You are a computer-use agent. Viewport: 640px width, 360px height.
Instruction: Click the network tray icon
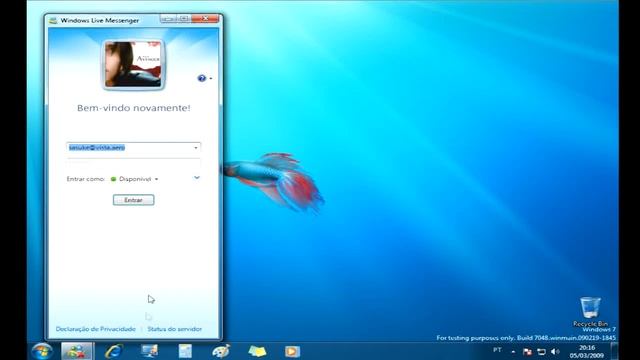coord(541,351)
